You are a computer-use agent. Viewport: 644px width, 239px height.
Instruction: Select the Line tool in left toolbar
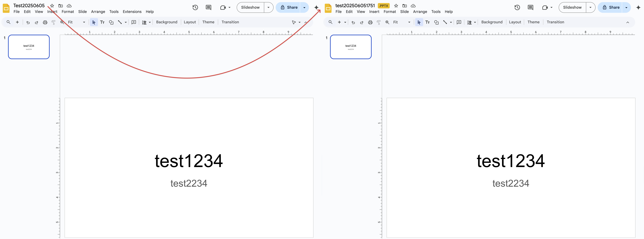pyautogui.click(x=120, y=22)
